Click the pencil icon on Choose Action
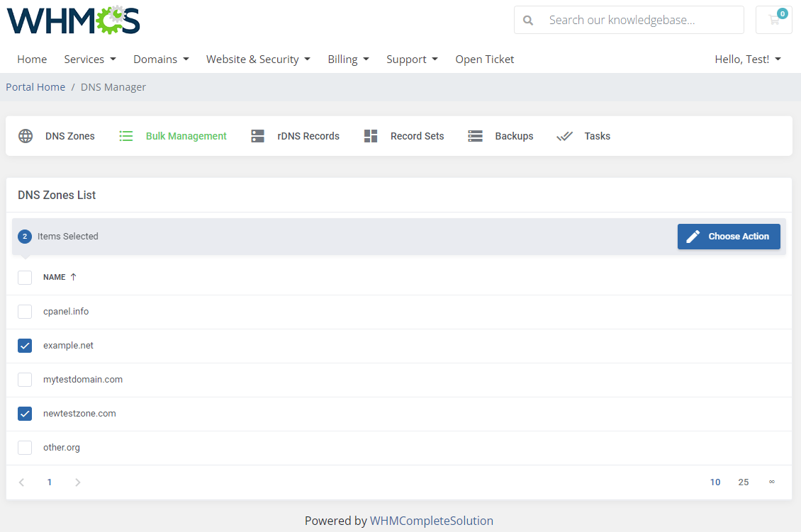 click(x=693, y=236)
